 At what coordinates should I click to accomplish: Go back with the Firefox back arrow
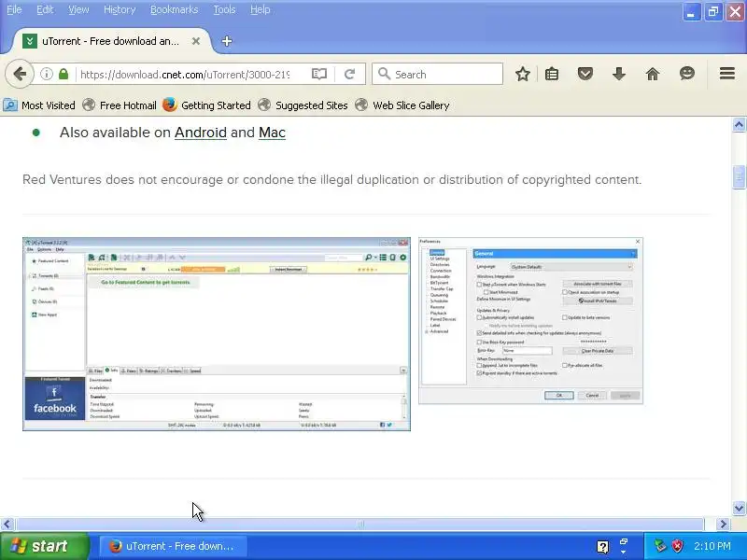click(20, 74)
